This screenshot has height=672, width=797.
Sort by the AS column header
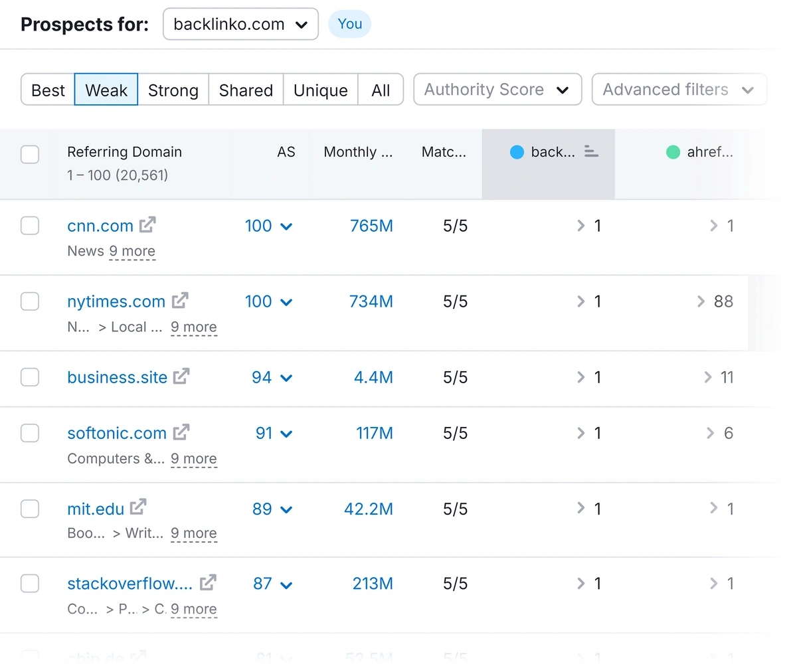(x=286, y=152)
